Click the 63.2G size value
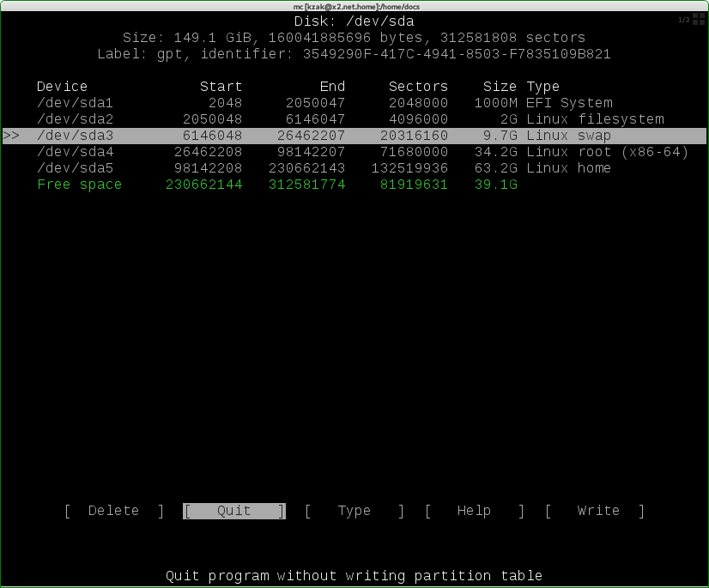The width and height of the screenshot is (709, 588). tap(495, 168)
